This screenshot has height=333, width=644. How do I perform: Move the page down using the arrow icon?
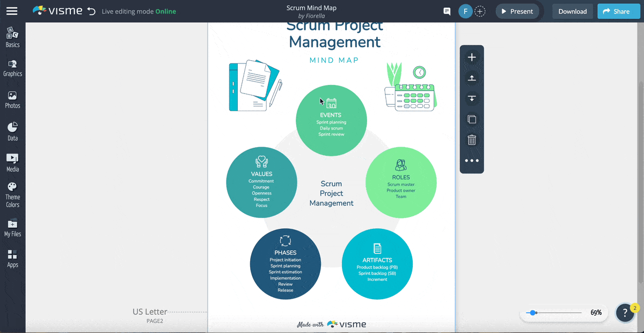tap(471, 98)
